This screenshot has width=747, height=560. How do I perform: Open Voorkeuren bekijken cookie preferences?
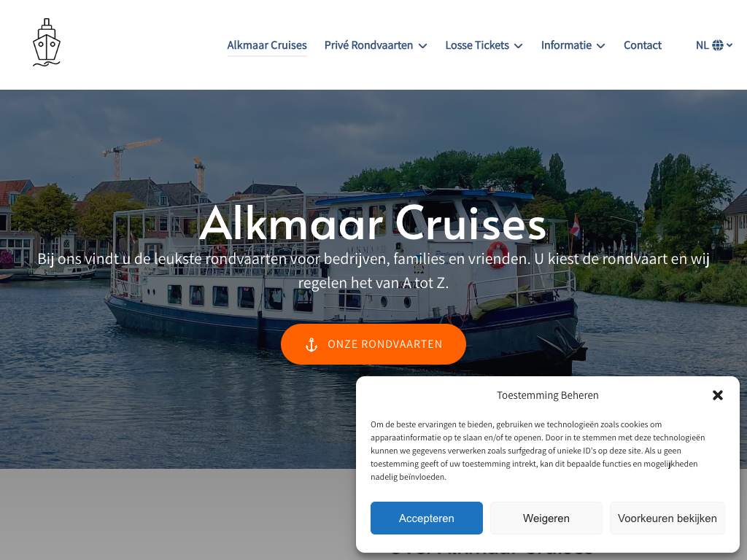tap(667, 518)
